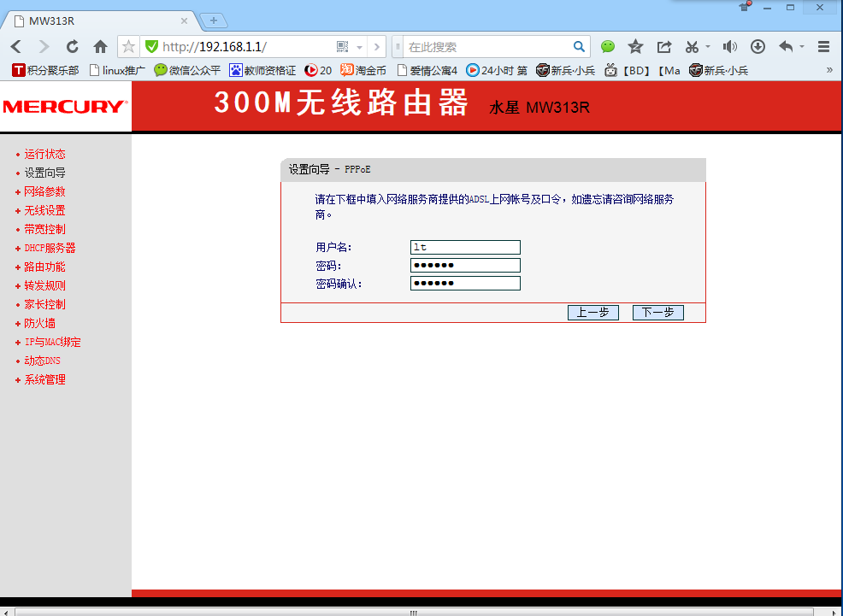Open the 积分聚乐部 bookmark
This screenshot has height=616, width=843.
[x=45, y=70]
